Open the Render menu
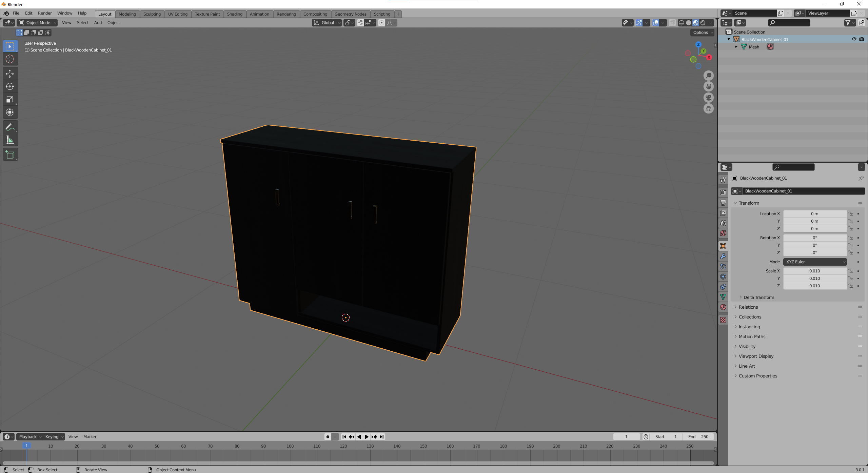The width and height of the screenshot is (868, 473). click(45, 13)
